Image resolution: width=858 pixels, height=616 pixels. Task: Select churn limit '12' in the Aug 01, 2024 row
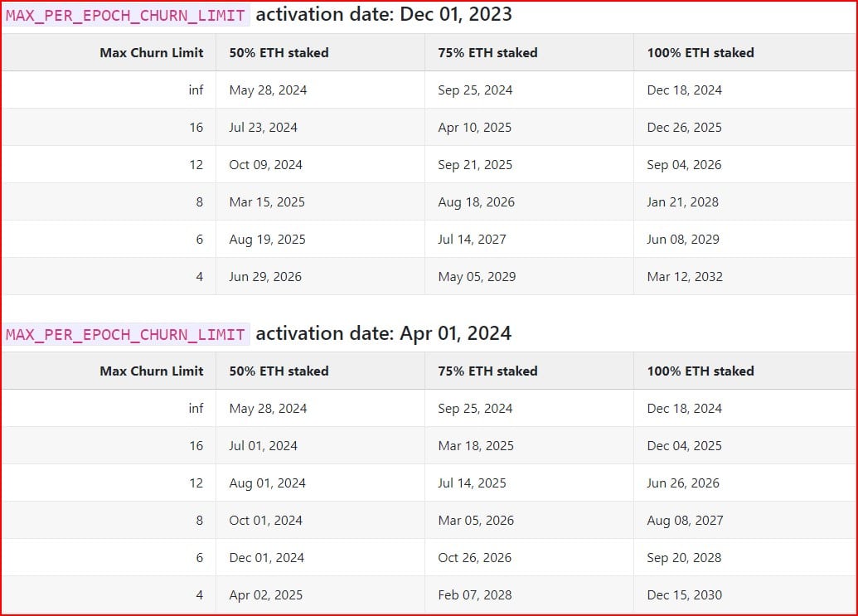pyautogui.click(x=196, y=483)
